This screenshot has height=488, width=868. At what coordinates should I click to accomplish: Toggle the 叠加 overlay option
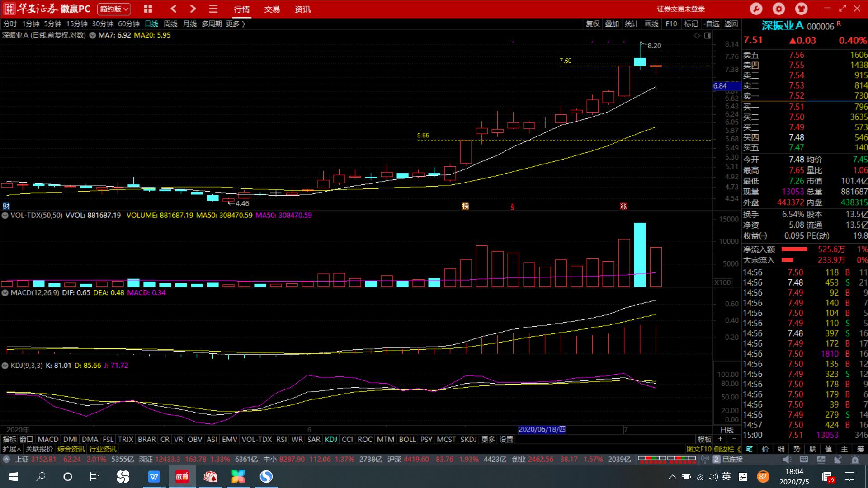pyautogui.click(x=612, y=24)
